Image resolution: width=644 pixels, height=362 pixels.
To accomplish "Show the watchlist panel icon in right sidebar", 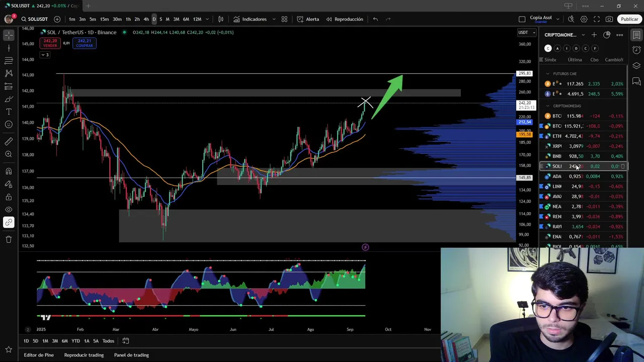I will click(x=636, y=35).
